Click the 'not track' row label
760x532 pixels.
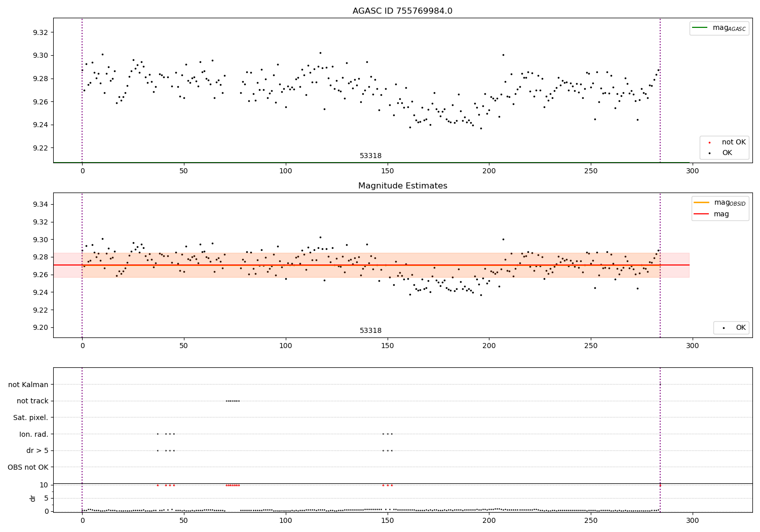point(32,401)
